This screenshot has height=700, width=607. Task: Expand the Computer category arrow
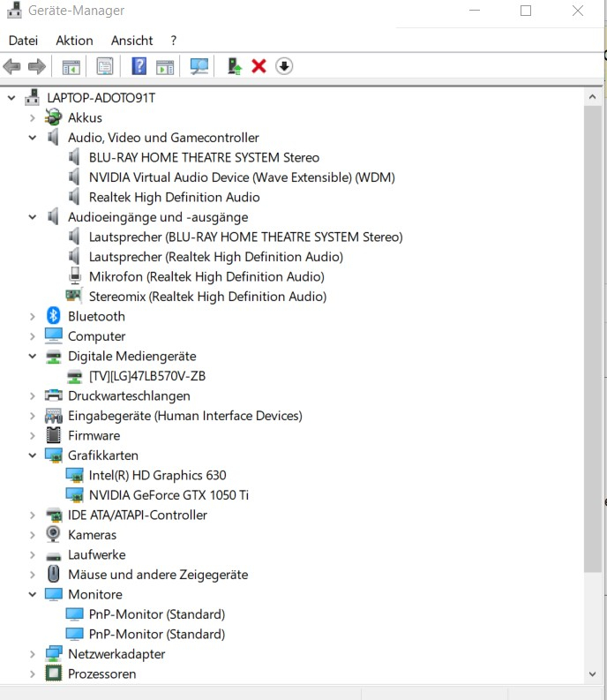32,336
